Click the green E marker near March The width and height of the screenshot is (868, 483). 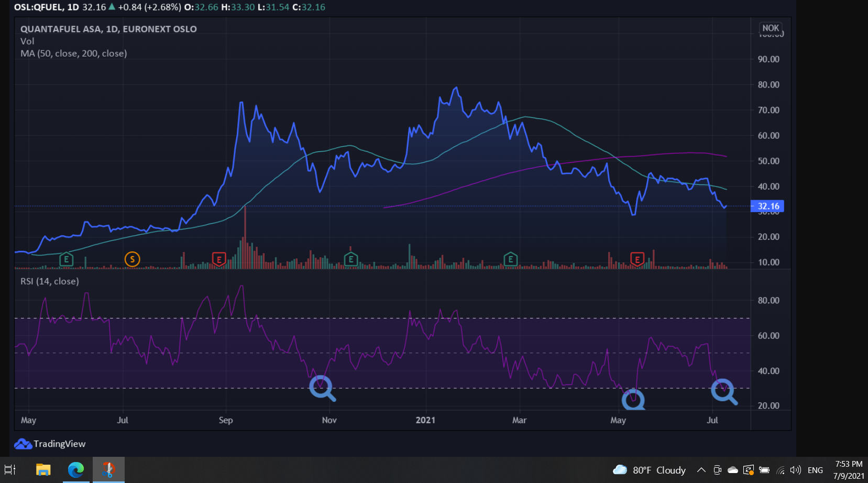(511, 259)
